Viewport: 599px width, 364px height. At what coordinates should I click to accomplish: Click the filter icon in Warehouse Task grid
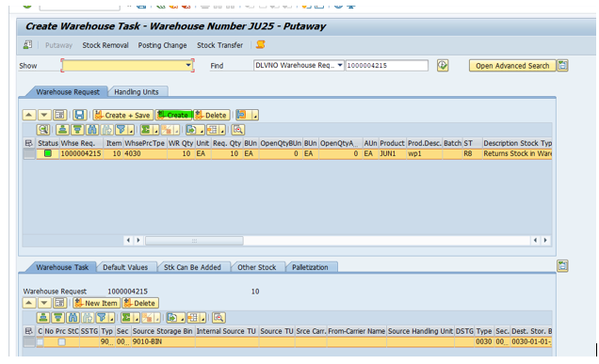(x=101, y=318)
